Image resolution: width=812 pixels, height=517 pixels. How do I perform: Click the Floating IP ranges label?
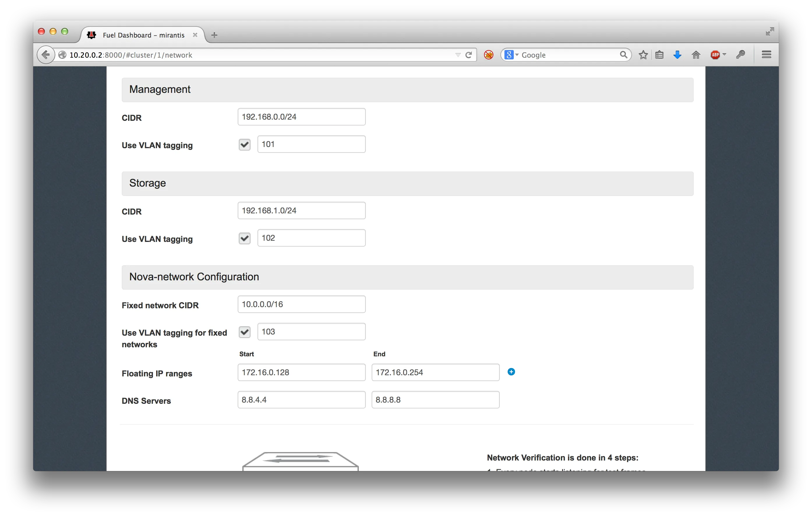[x=157, y=373]
